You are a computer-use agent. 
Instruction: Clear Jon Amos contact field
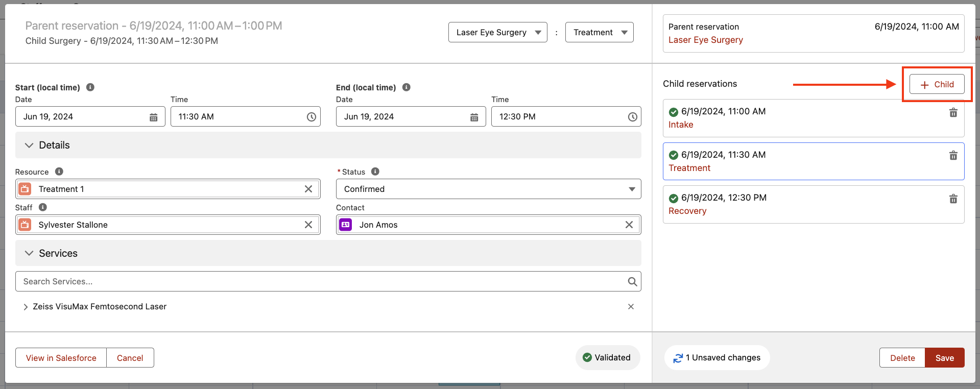pyautogui.click(x=629, y=225)
